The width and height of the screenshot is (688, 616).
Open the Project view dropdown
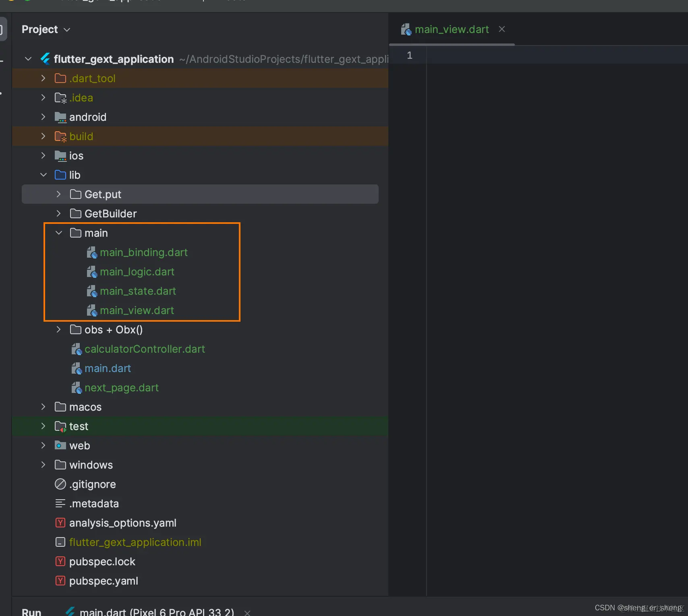46,29
